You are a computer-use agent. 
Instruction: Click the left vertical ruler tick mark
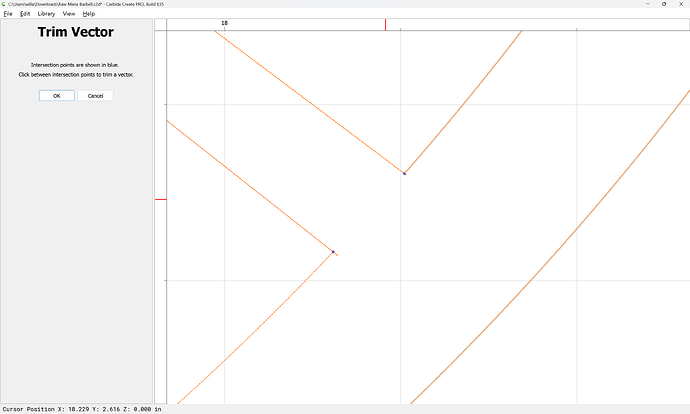pyautogui.click(x=159, y=200)
